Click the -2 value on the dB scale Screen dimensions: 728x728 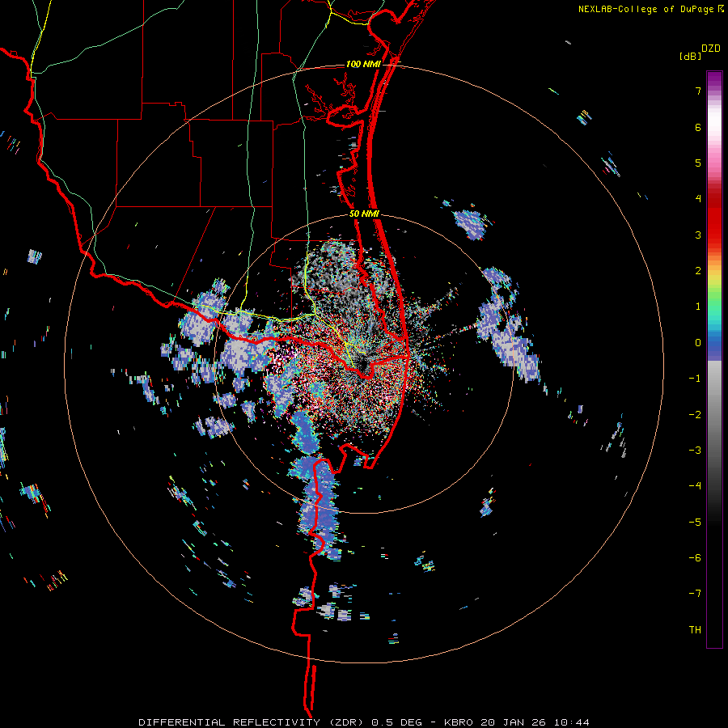695,415
